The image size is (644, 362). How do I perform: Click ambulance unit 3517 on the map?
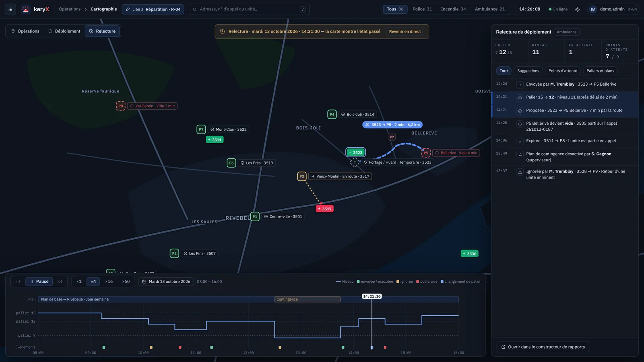325,209
